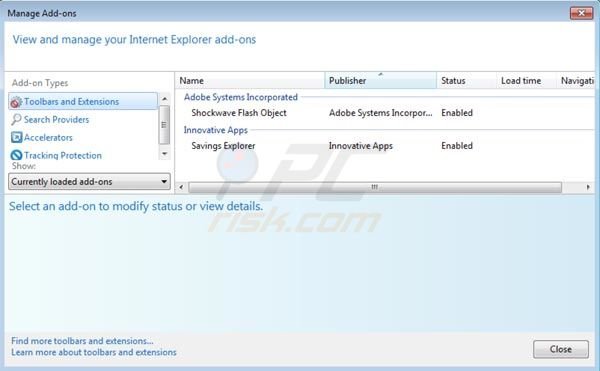
Task: Click the Tracking Protection blue icon
Action: pos(16,155)
